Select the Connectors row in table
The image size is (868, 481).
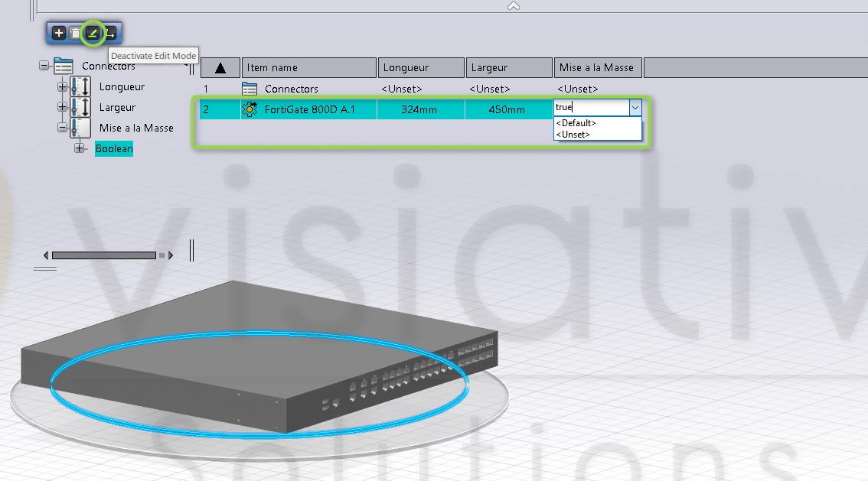[x=421, y=89]
